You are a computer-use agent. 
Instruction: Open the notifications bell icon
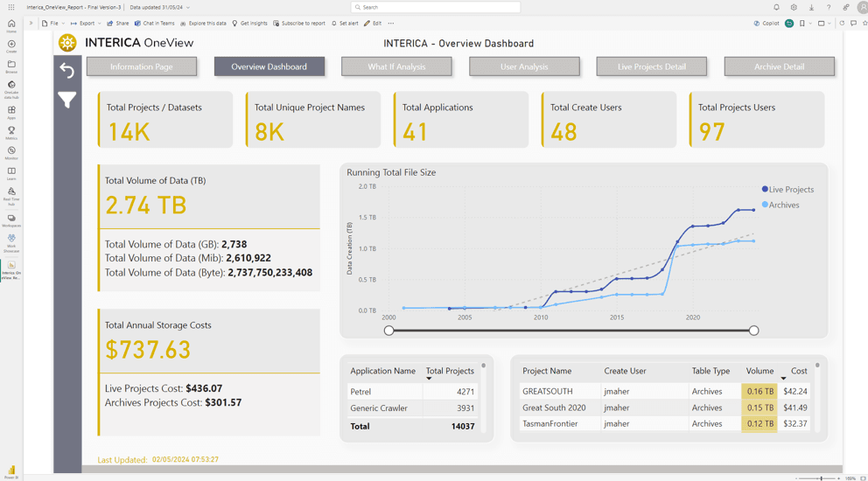coord(776,7)
